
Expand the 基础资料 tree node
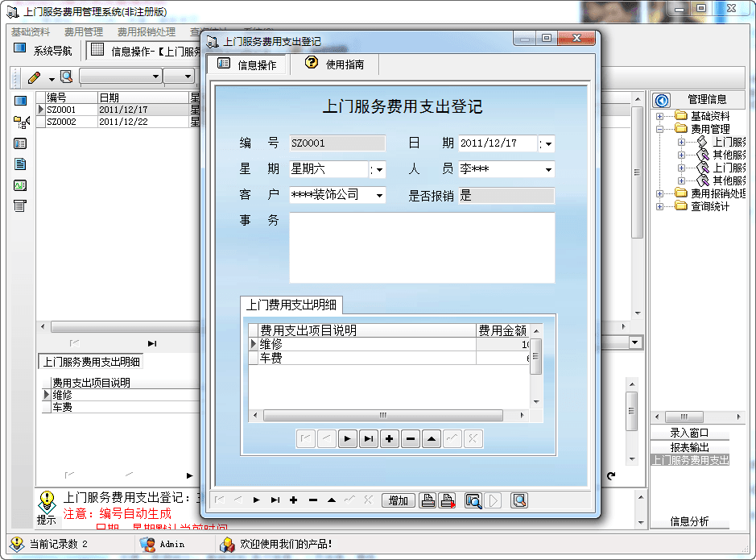point(659,116)
